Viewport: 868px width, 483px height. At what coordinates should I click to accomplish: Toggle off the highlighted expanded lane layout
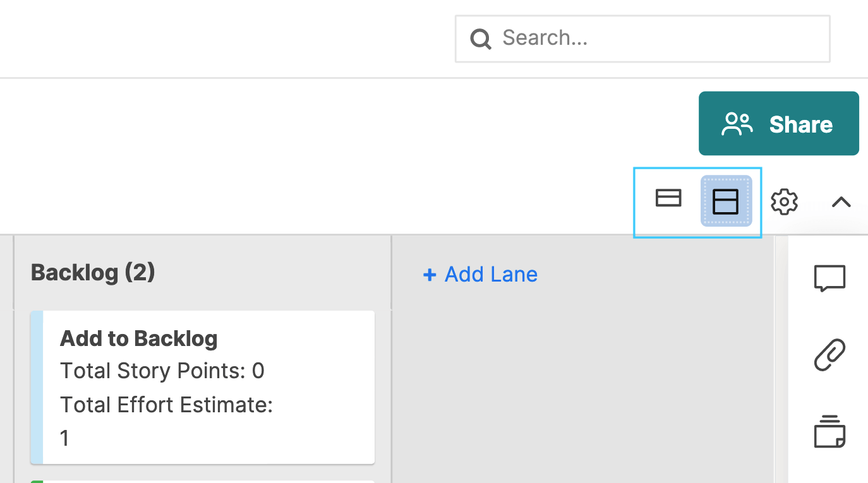click(x=725, y=201)
